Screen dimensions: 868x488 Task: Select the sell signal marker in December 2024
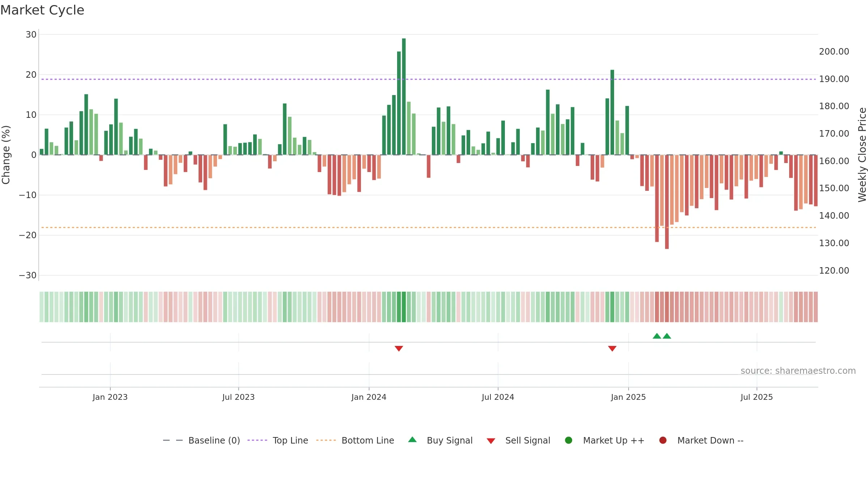(x=612, y=348)
